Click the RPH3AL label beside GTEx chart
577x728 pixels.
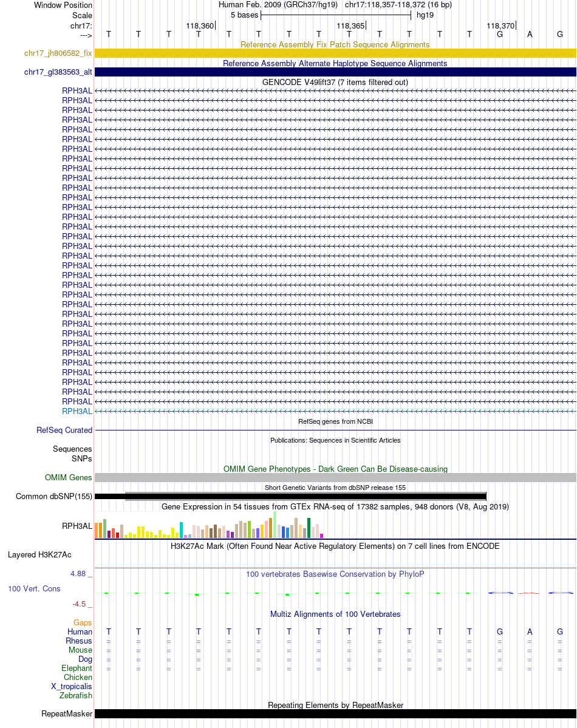point(77,526)
